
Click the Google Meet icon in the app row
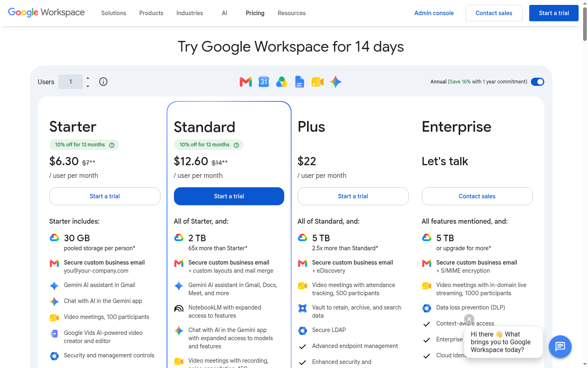click(x=318, y=82)
